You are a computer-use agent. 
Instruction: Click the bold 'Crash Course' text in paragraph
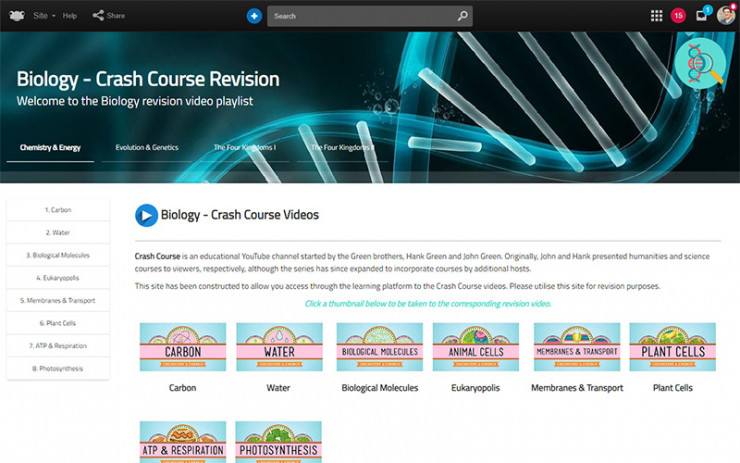157,256
